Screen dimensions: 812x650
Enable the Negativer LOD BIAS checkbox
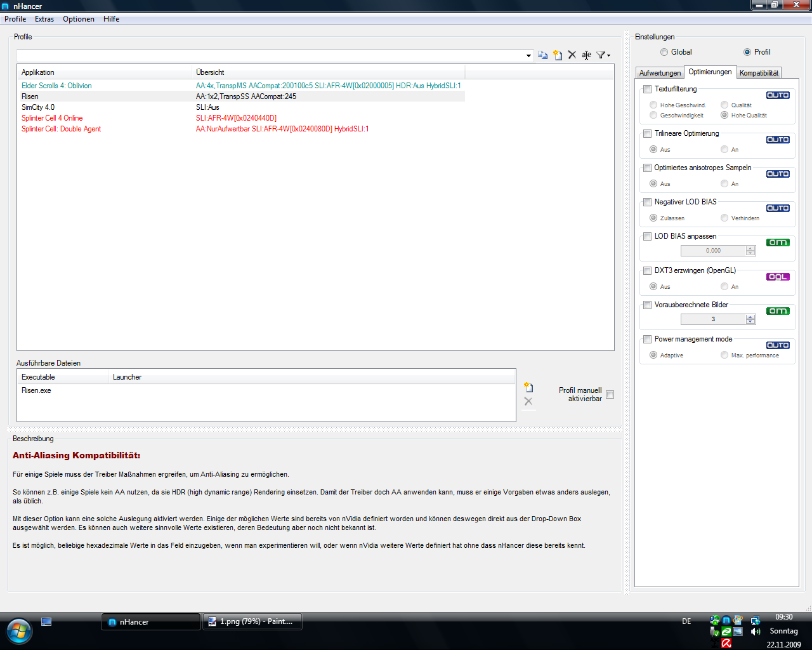coord(648,202)
